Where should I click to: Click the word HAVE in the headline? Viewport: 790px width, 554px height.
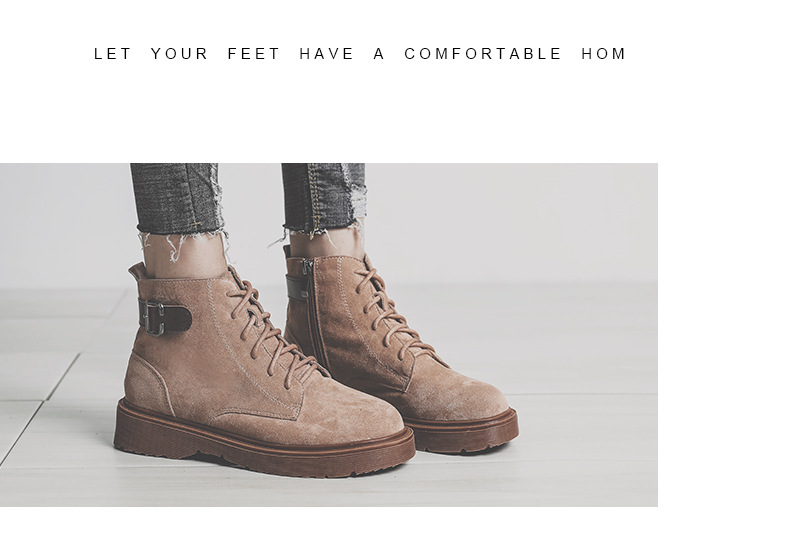click(x=326, y=54)
